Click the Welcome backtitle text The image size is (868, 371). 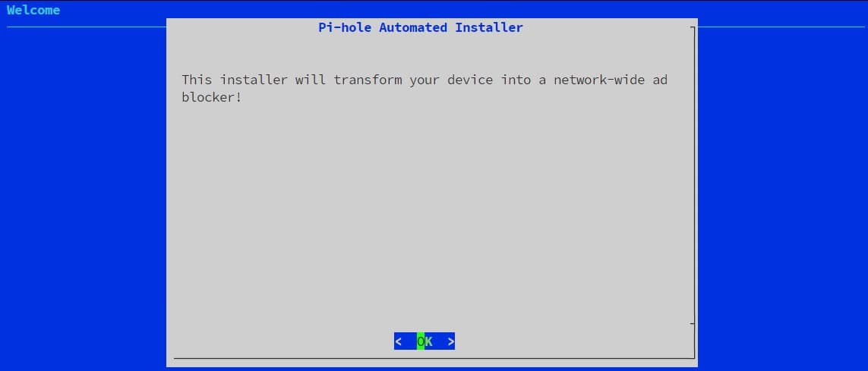click(33, 10)
